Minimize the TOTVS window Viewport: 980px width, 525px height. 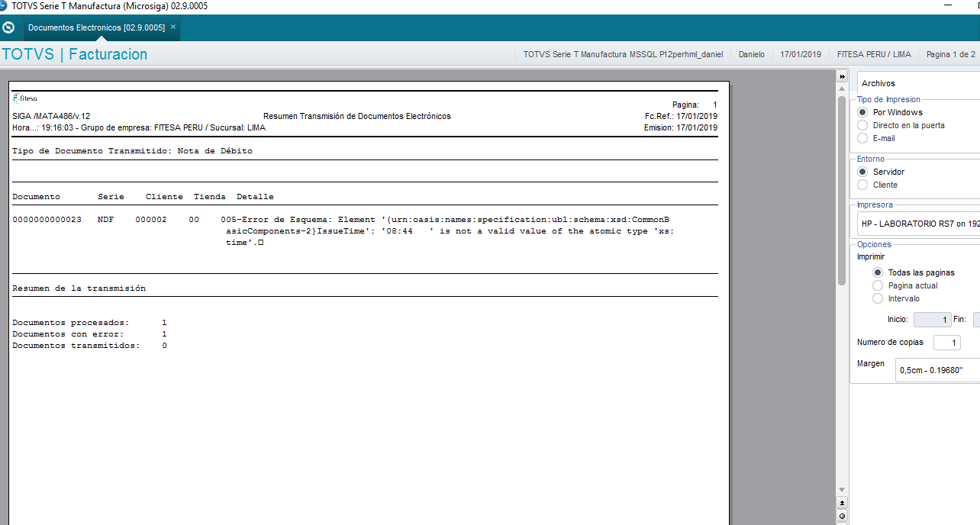click(949, 6)
